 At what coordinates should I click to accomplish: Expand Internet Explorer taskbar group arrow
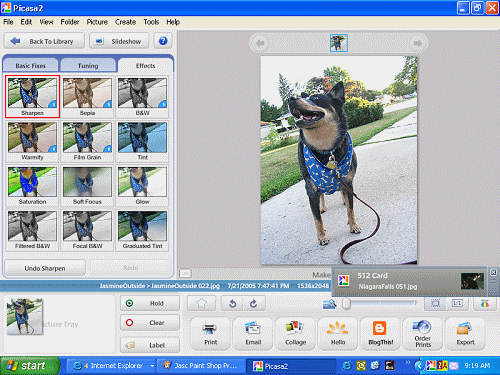click(152, 366)
